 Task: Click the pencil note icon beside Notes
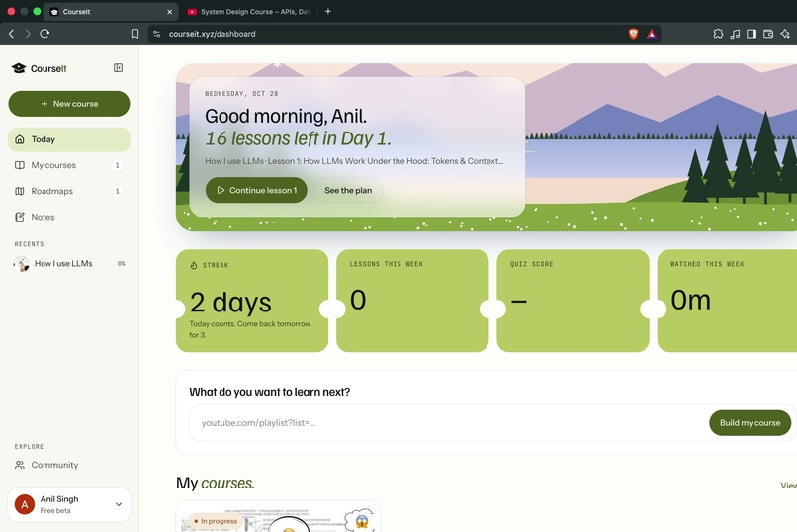click(20, 217)
